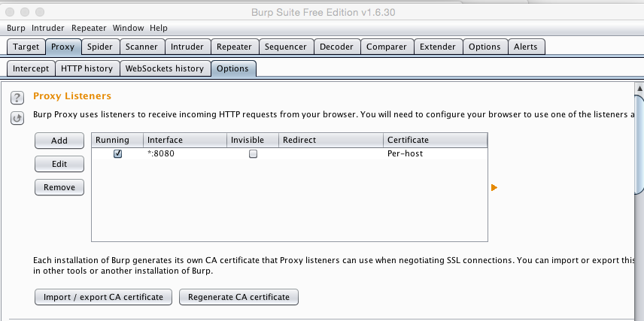This screenshot has width=644, height=321.
Task: Open WebSockets history tab
Action: 164,68
